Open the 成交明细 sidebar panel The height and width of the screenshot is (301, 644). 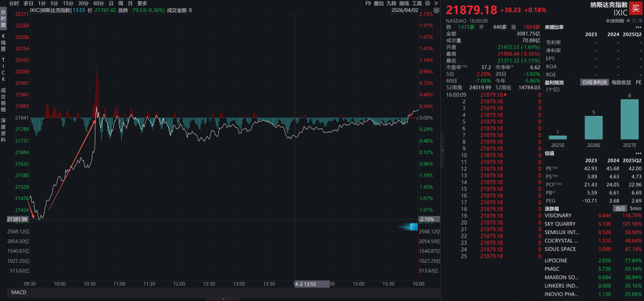pyautogui.click(x=3, y=97)
